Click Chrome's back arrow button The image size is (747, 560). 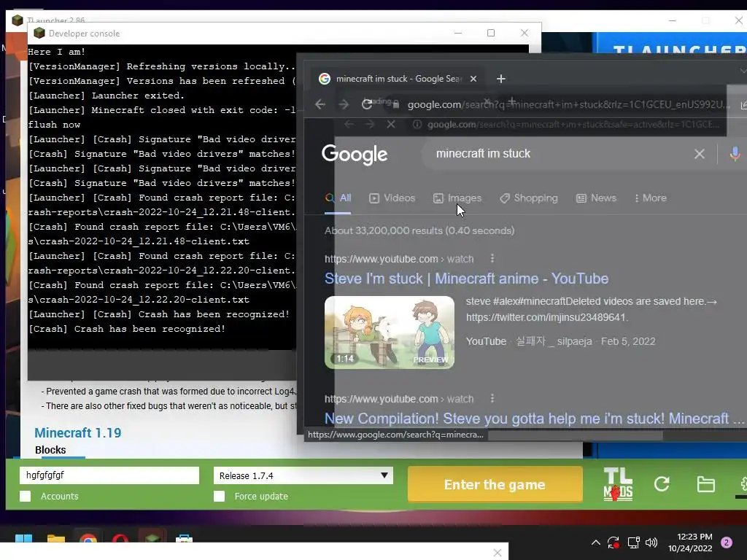click(320, 104)
